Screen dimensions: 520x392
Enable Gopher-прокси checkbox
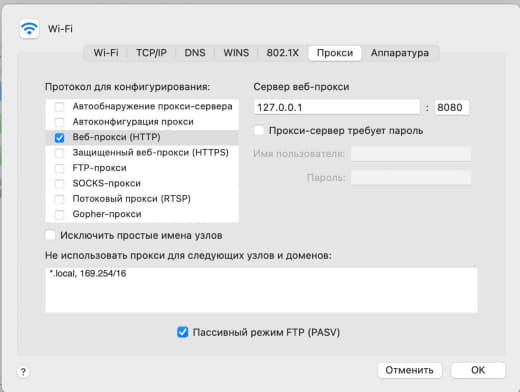coord(59,214)
